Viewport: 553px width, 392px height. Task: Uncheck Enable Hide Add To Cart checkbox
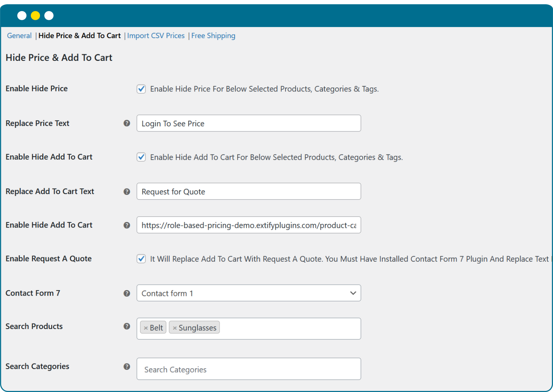(141, 157)
